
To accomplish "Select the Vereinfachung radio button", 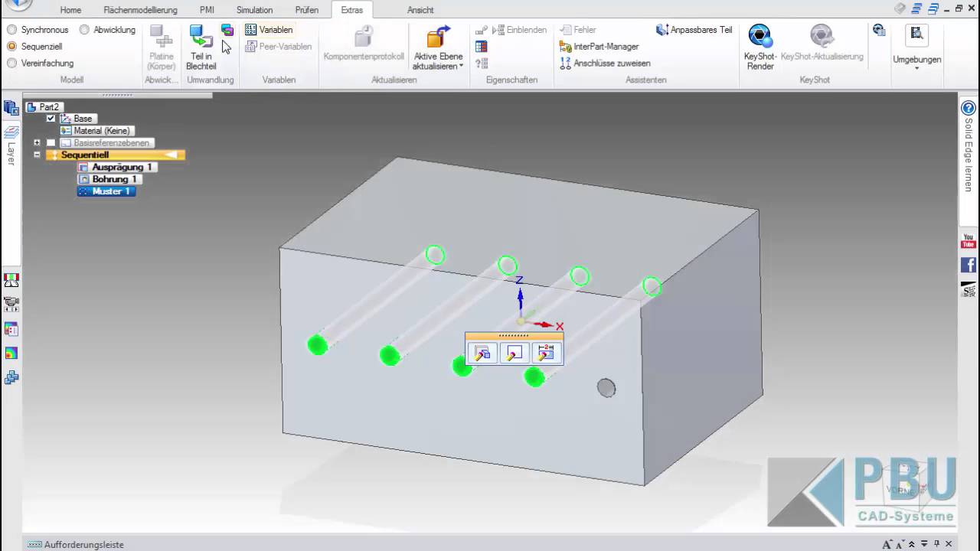I will tap(12, 64).
